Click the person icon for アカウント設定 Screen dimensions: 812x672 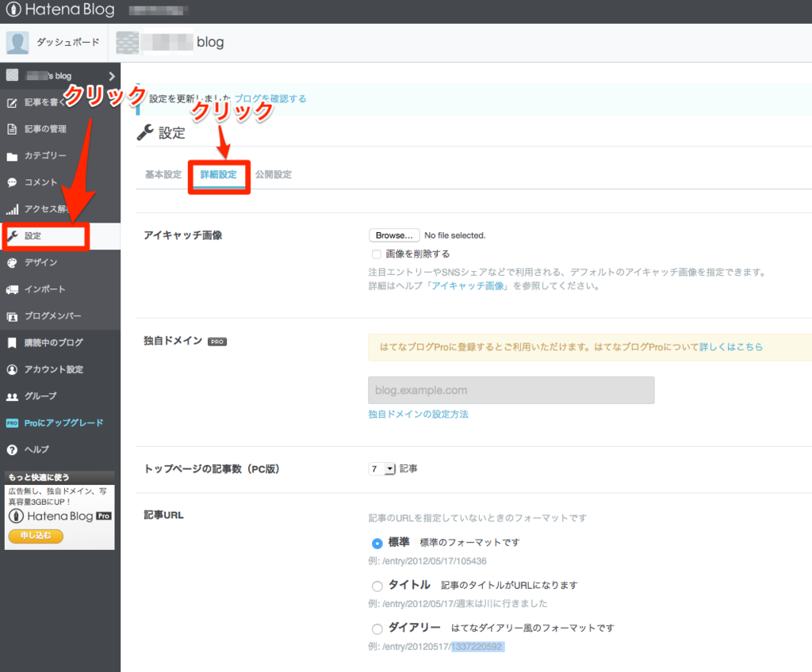click(12, 369)
